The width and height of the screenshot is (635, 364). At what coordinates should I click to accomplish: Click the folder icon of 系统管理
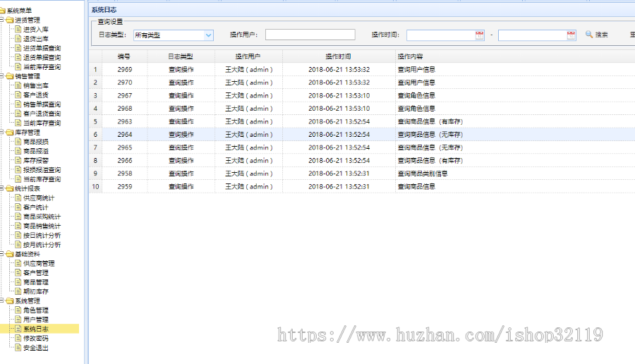pos(10,301)
